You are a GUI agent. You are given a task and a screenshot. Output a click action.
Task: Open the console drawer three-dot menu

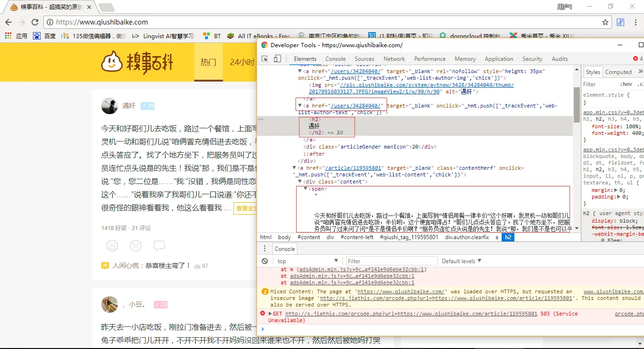[265, 249]
